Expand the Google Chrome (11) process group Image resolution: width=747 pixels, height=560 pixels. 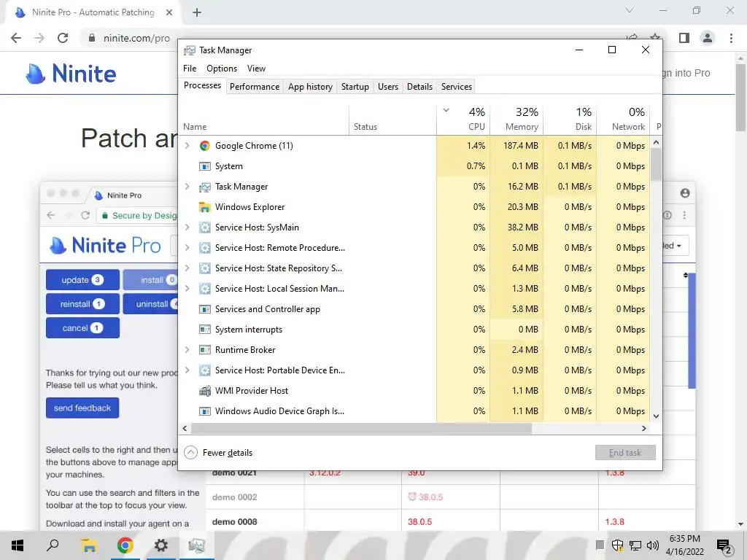[187, 146]
